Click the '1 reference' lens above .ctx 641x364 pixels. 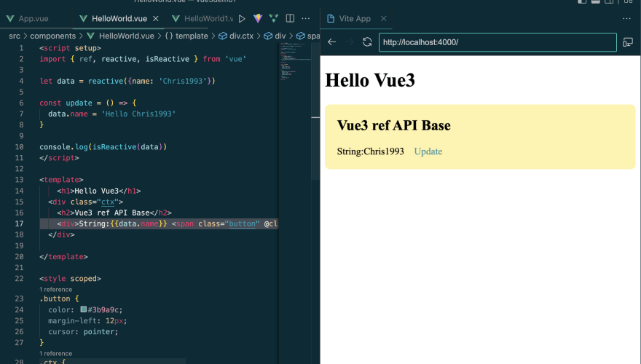[55, 353]
